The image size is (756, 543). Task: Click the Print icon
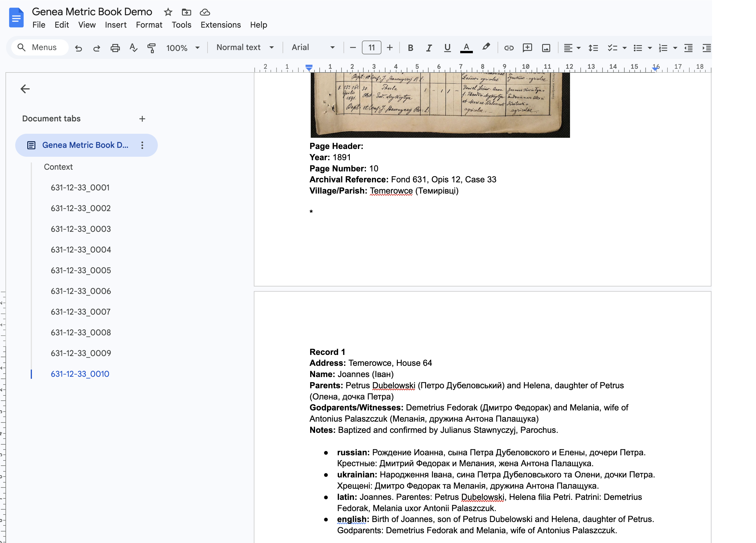tap(115, 48)
